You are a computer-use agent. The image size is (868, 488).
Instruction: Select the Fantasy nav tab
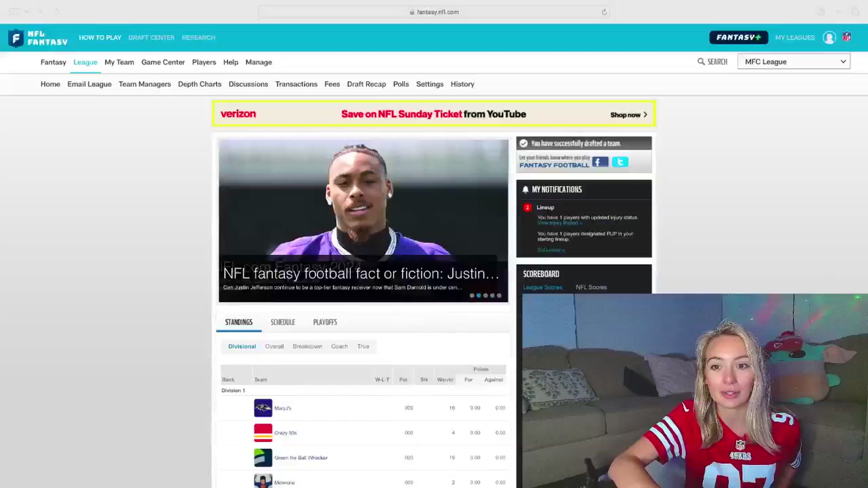53,62
